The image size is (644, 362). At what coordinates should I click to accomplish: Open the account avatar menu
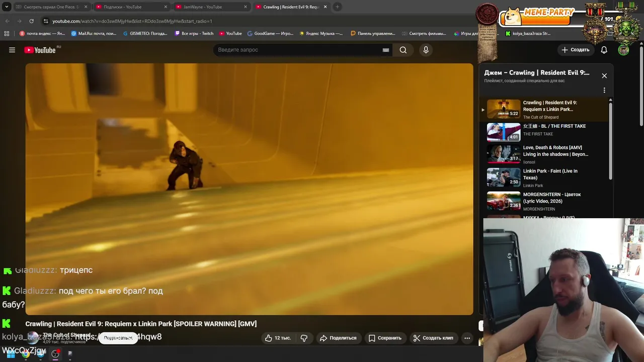pyautogui.click(x=623, y=50)
